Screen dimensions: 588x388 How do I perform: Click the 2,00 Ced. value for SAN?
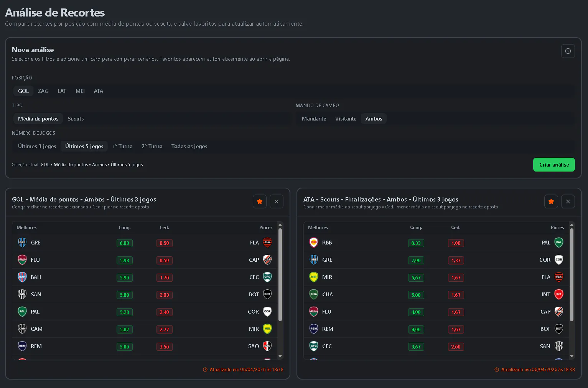[456, 347]
